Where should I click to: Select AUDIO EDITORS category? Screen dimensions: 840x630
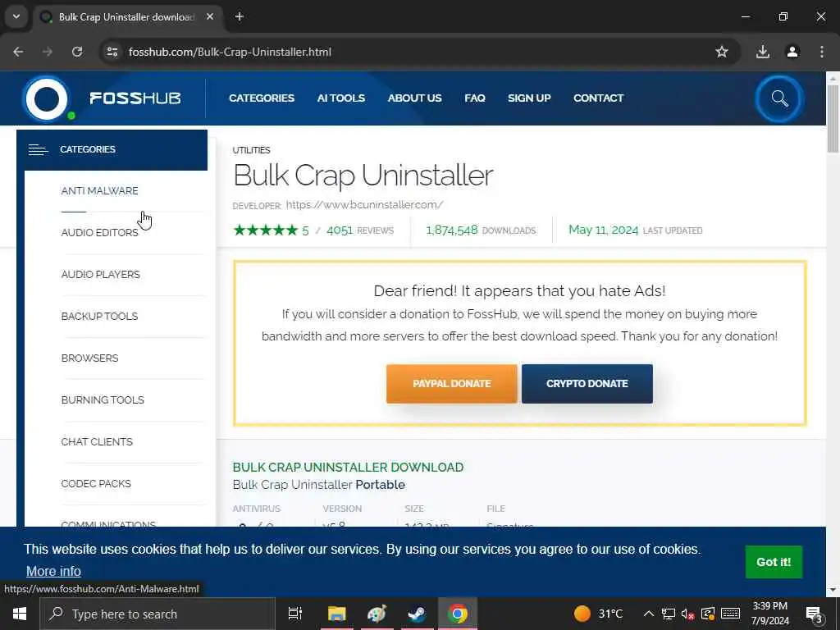99,232
